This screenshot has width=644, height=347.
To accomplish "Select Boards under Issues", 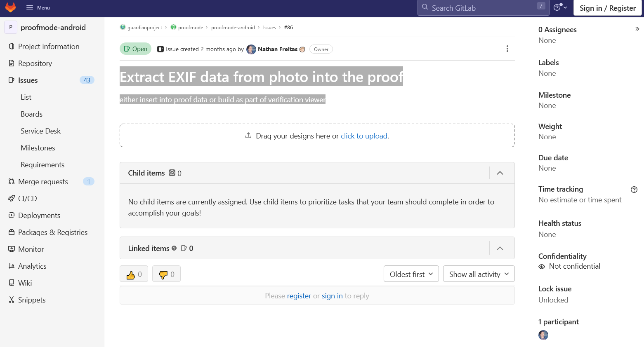I will point(32,114).
